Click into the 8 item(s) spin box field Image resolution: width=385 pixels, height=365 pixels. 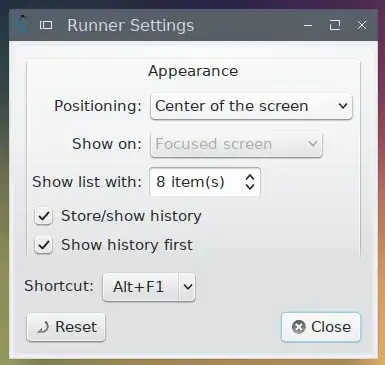tap(197, 182)
